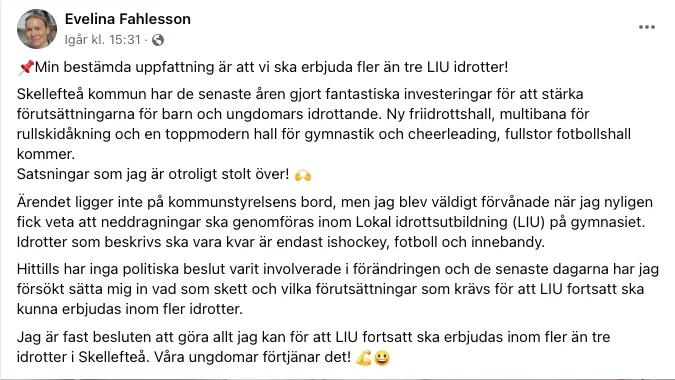The height and width of the screenshot is (380, 675).
Task: Click the globe public audience icon
Action: pyautogui.click(x=158, y=40)
